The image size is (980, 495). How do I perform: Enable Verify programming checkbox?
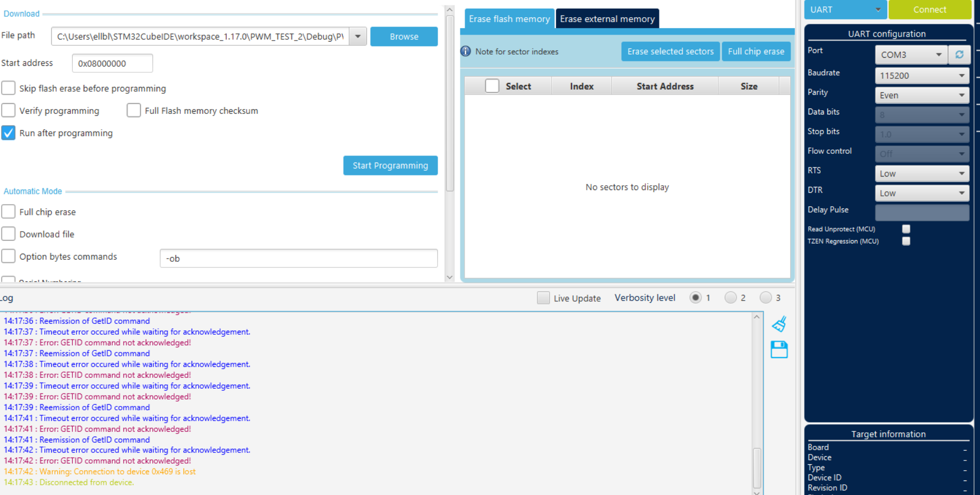pyautogui.click(x=8, y=110)
